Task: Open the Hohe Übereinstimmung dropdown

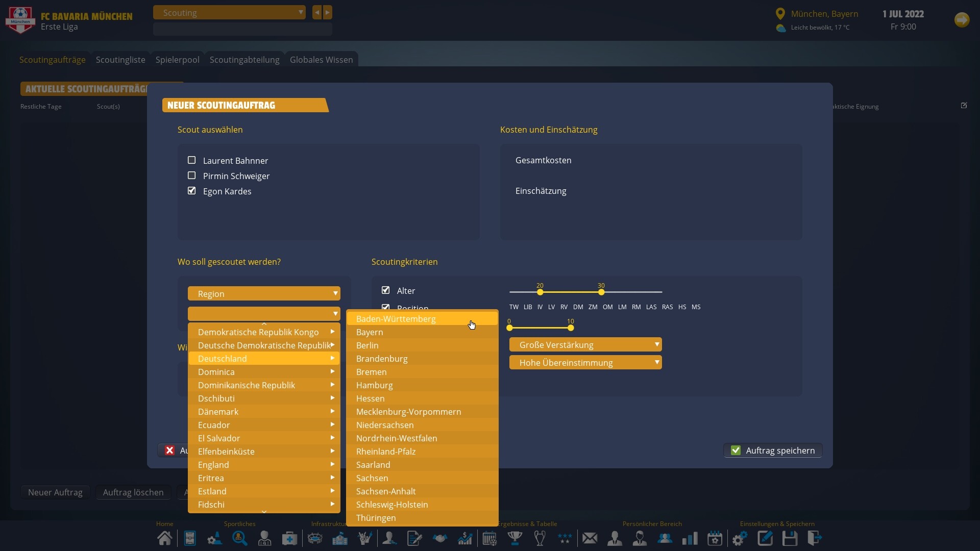Action: [585, 363]
